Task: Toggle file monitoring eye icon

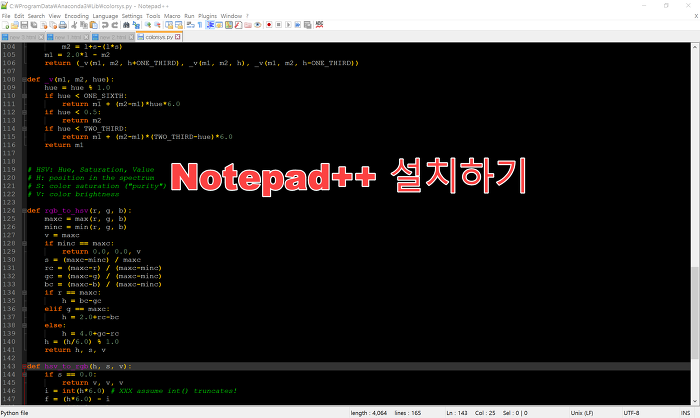Action: click(258, 25)
